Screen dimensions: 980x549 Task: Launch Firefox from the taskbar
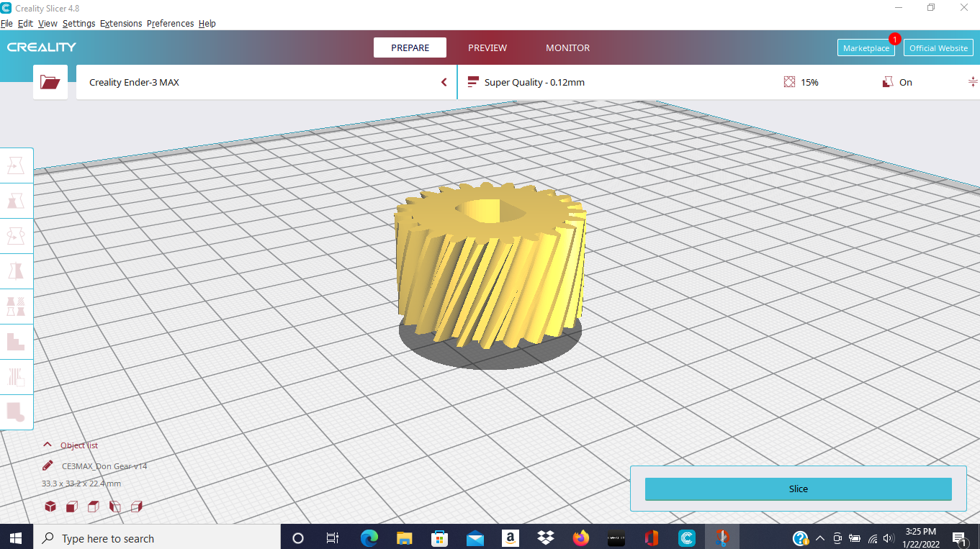(581, 537)
